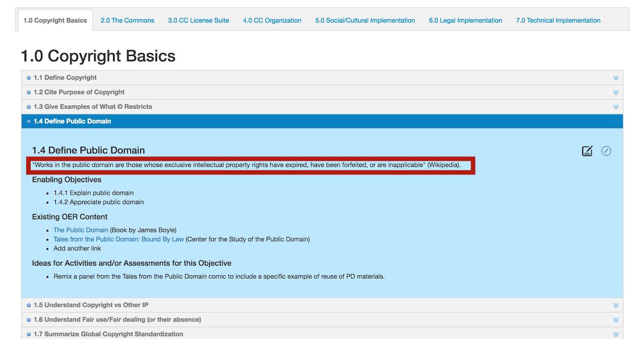Click the highlighted Wikipedia public domain quote
Screen dimensions: 644x339
click(246, 165)
